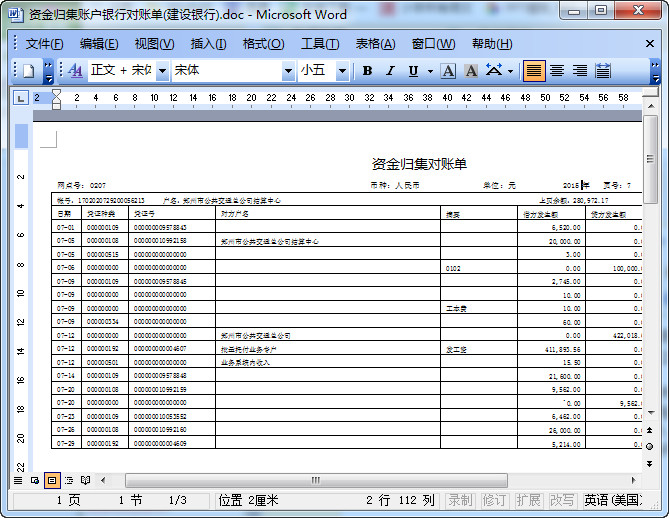The width and height of the screenshot is (669, 518).
Task: Switch to Normal view icon
Action: pyautogui.click(x=18, y=480)
